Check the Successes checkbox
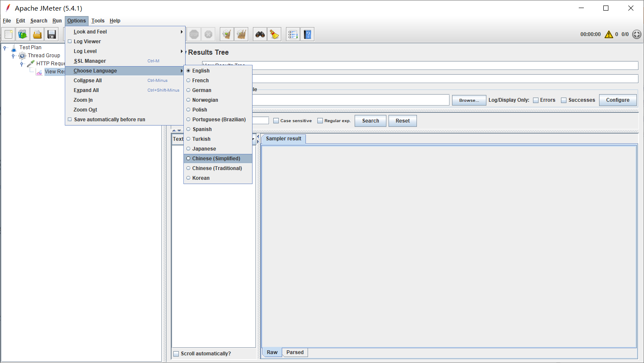 click(x=563, y=101)
